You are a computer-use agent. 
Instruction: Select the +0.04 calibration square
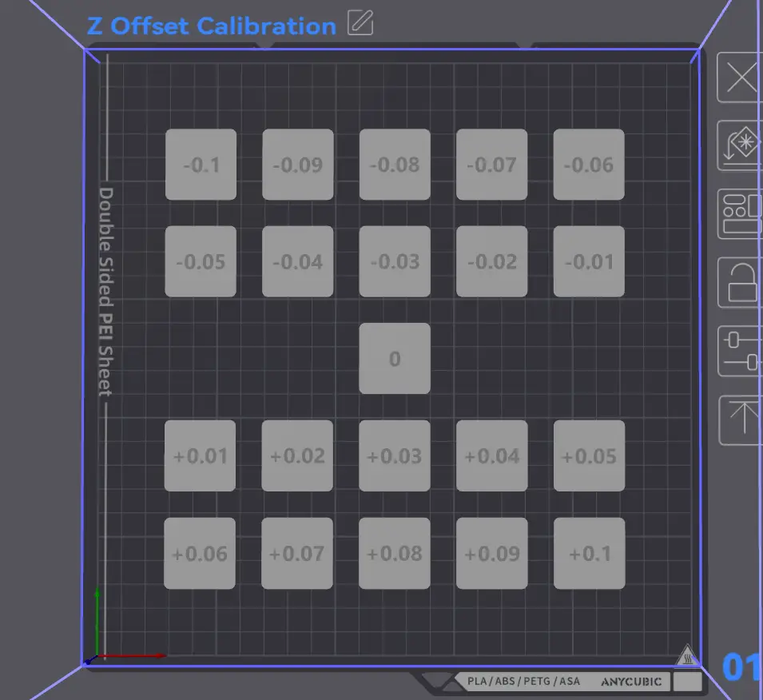[x=492, y=455]
